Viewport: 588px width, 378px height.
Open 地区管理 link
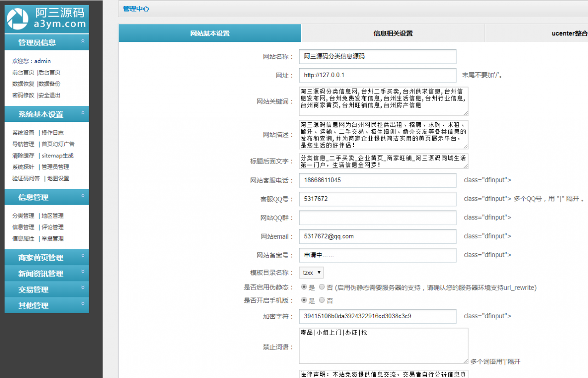(53, 216)
